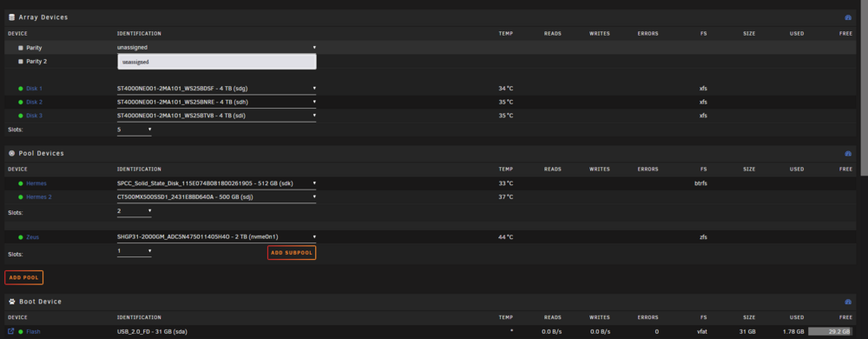This screenshot has width=868, height=339.
Task: Click dashboard icon in Array Devices header
Action: tap(847, 17)
